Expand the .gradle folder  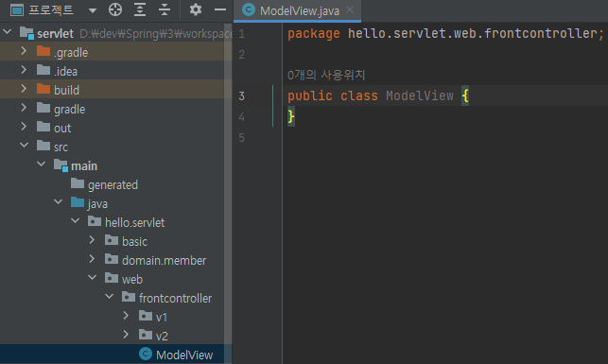24,51
